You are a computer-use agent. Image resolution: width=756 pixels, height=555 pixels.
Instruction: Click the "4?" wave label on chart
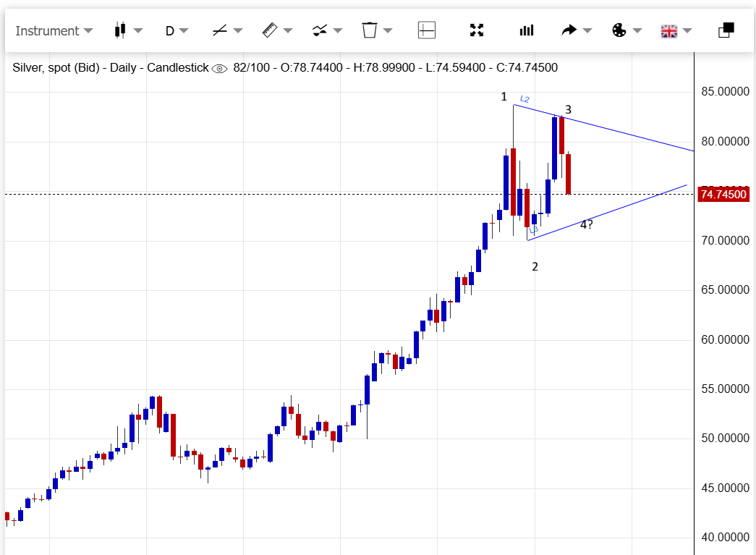(x=586, y=224)
